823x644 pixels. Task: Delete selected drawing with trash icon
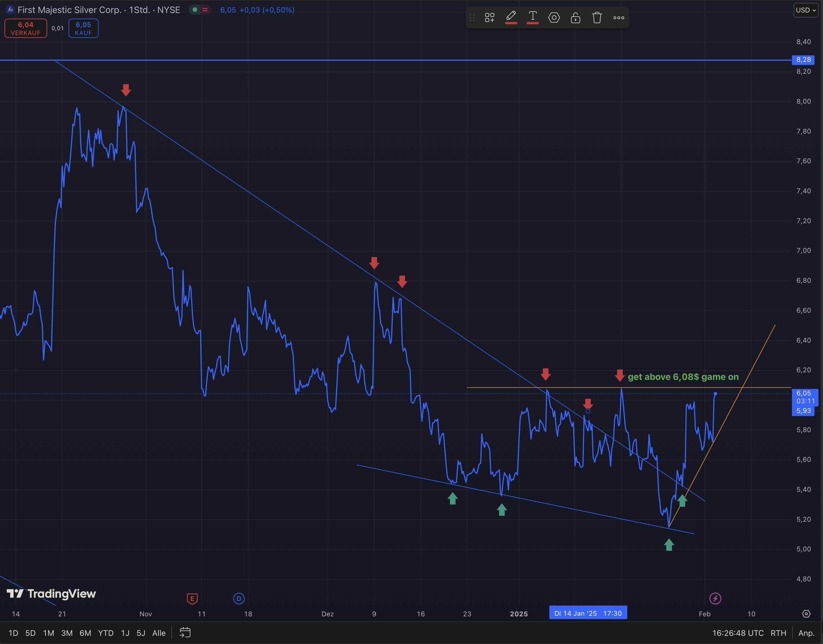coord(597,18)
